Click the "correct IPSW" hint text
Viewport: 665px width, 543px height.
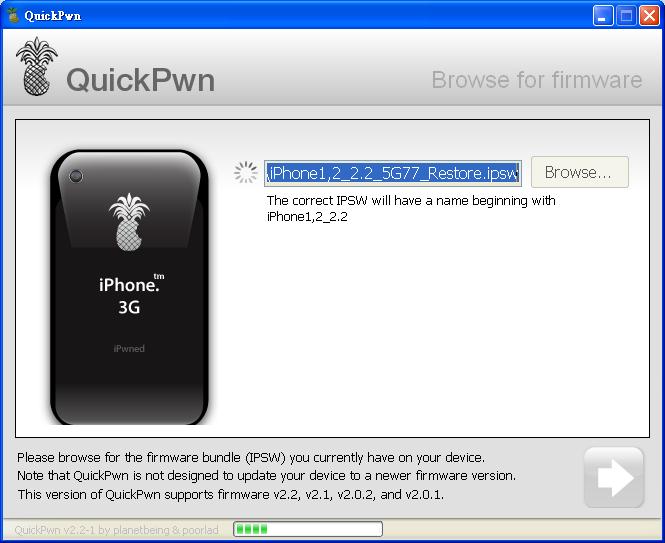click(410, 208)
